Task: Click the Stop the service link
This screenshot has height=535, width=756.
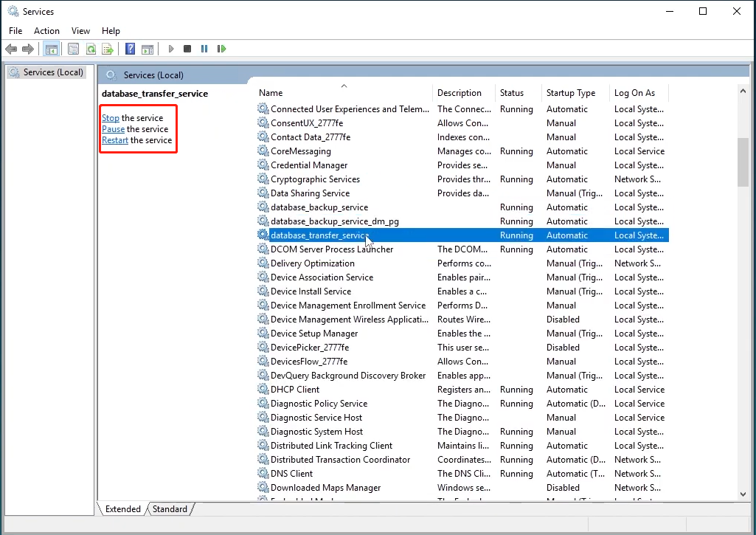Action: [111, 118]
